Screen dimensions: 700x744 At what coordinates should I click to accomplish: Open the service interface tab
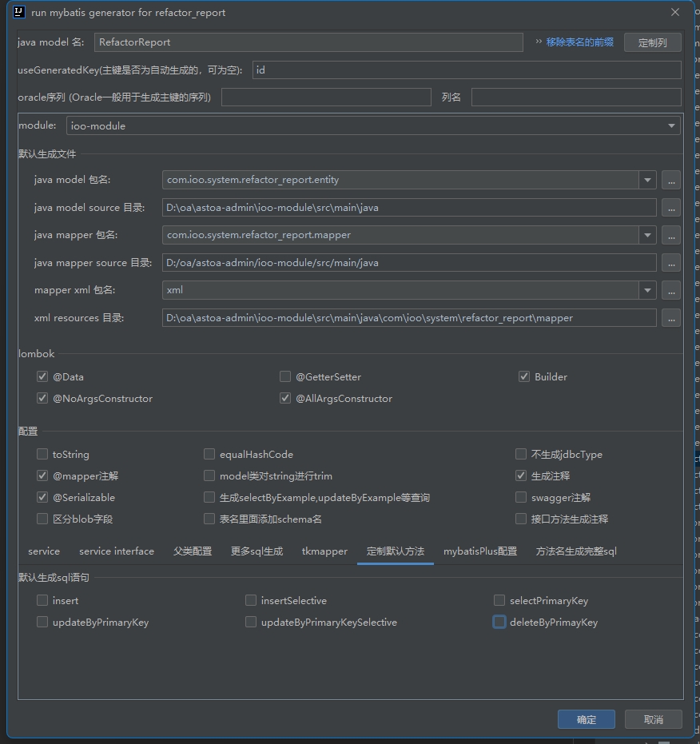point(117,551)
